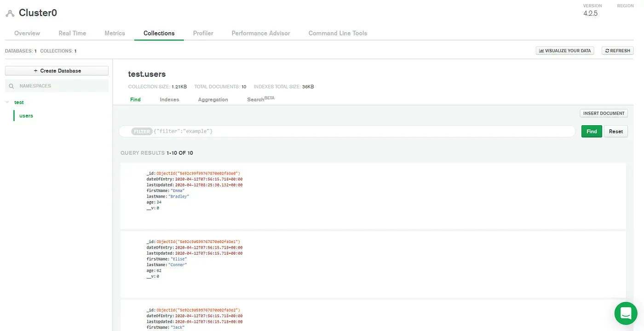Click the FILTER pill label

(x=142, y=131)
